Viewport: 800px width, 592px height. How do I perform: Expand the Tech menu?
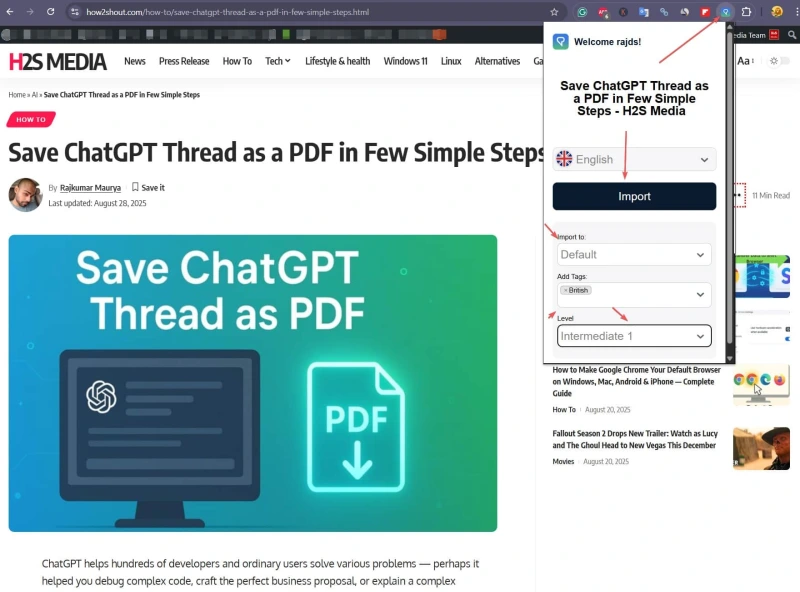(278, 61)
